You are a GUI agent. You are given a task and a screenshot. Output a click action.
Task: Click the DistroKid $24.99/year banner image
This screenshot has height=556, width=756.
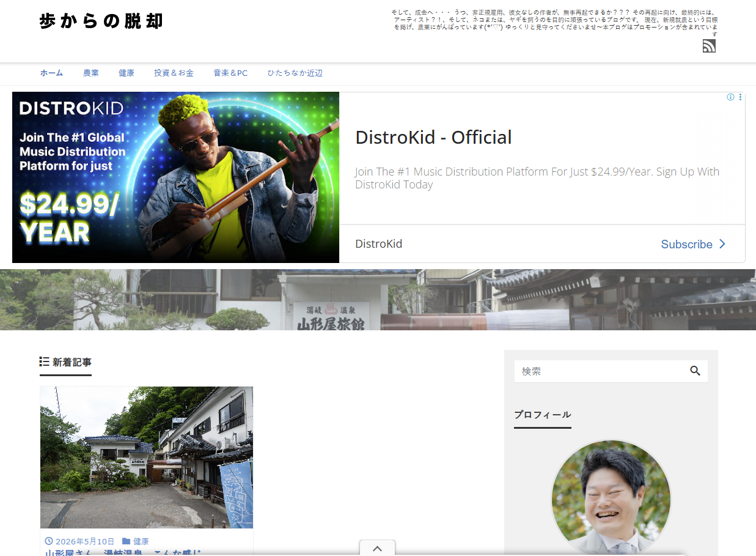coord(175,177)
